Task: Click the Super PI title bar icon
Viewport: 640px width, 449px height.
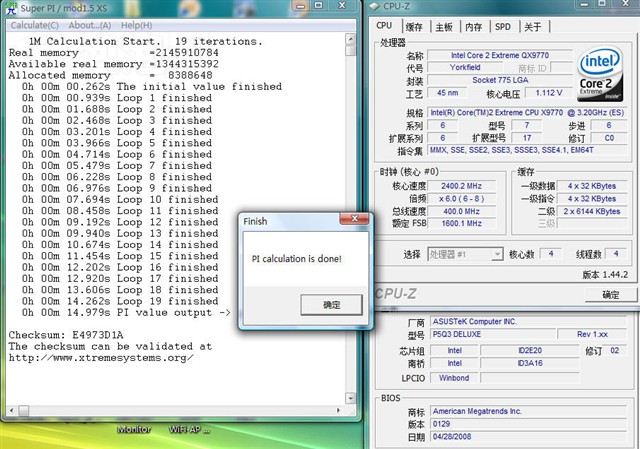Action: [11, 7]
